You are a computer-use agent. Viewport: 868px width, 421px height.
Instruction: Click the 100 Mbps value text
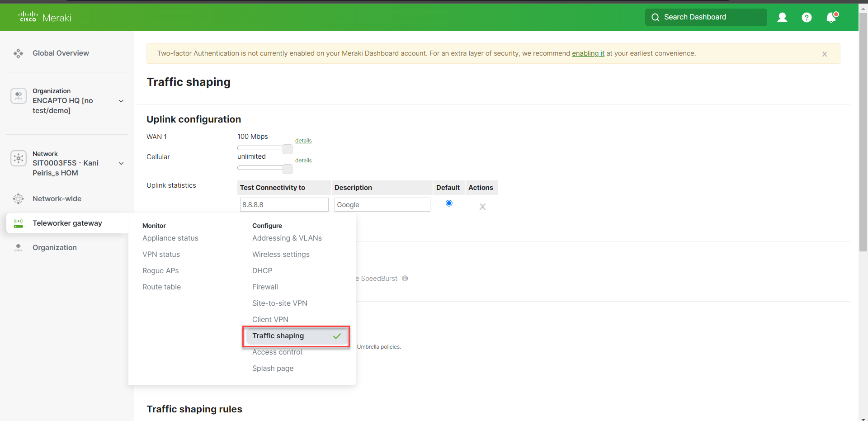(x=253, y=137)
